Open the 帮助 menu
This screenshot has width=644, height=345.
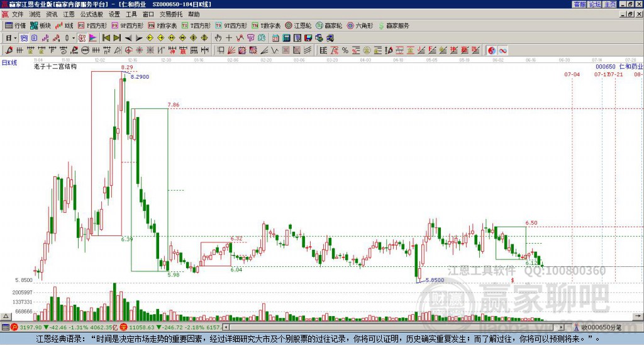(x=194, y=14)
